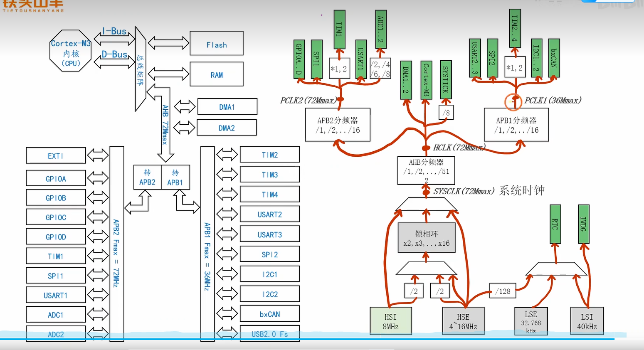Click the green TIM2..4 block
The height and width of the screenshot is (350, 644).
click(x=515, y=28)
